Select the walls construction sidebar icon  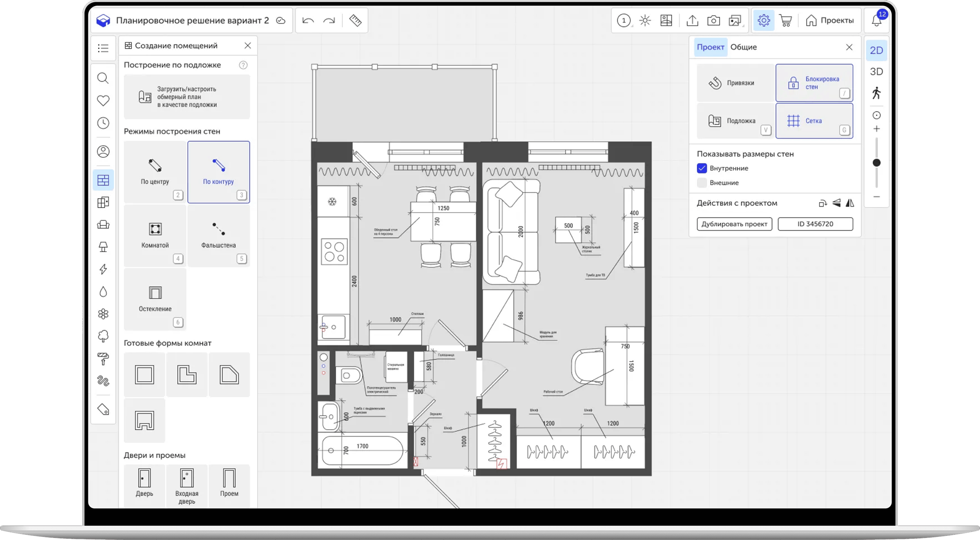[x=103, y=180]
